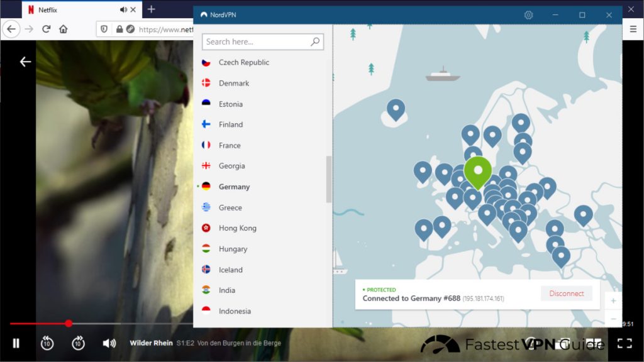Enter fullscreen mode in Netflix player
This screenshot has width=644, height=362.
point(624,343)
